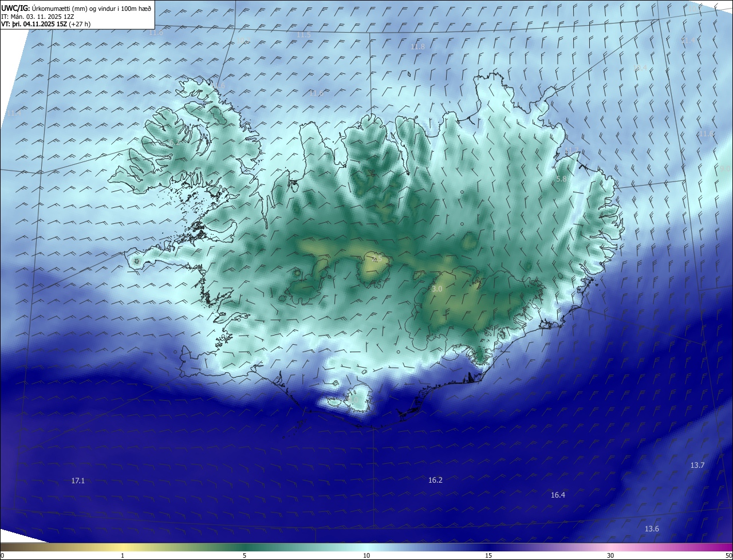Click the 5 tick on the color scale
733x560 pixels.
[245, 555]
